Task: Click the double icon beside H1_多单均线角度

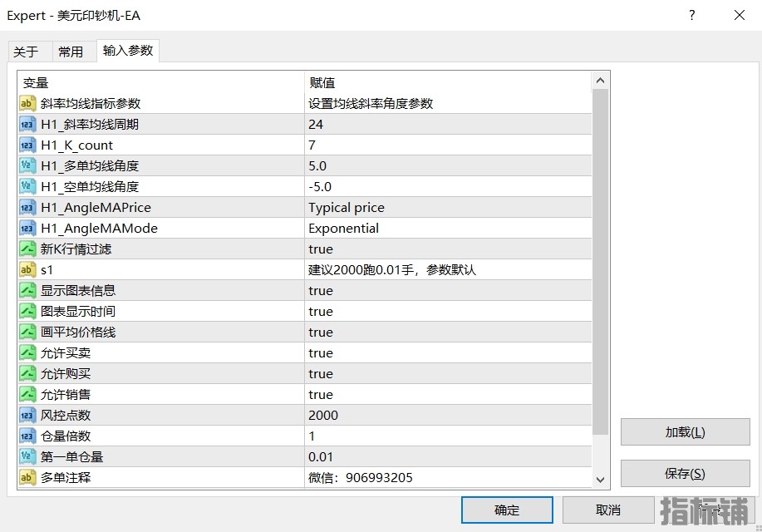Action: 27,165
